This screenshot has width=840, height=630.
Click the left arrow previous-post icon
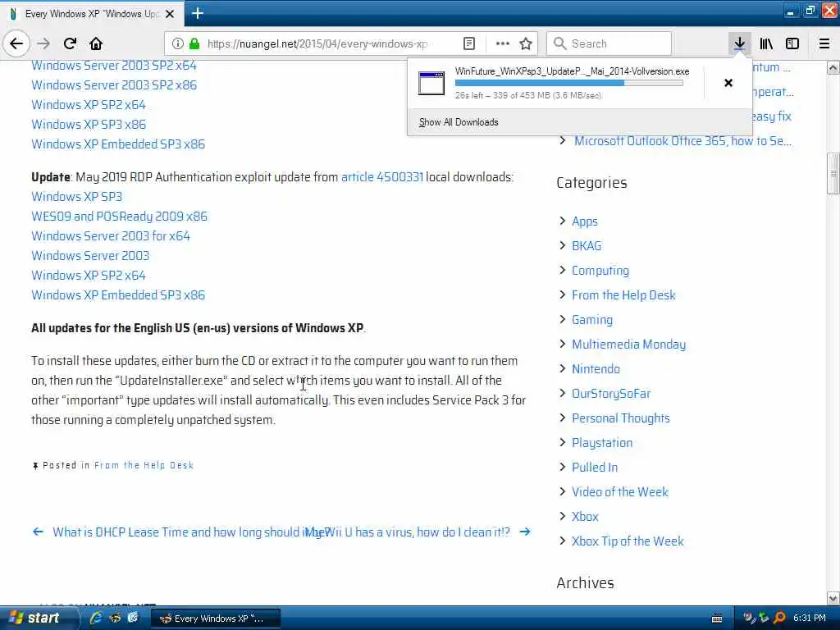coord(38,532)
